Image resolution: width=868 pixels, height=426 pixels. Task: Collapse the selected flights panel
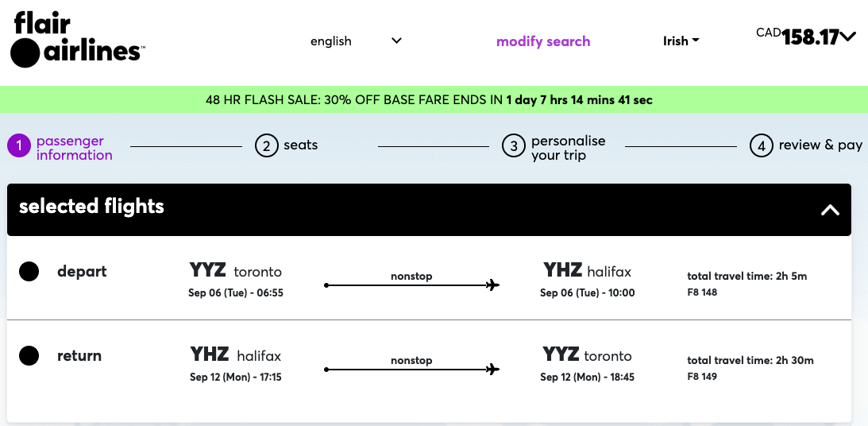point(830,210)
